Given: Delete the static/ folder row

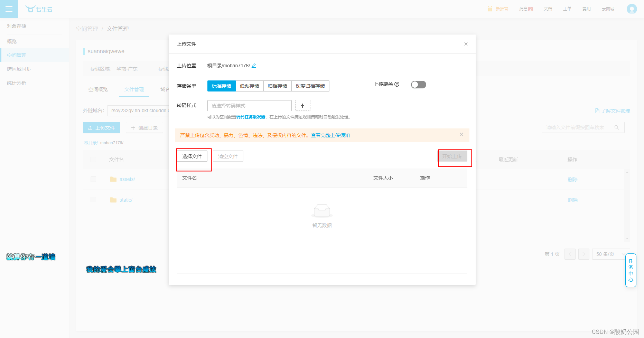Looking at the screenshot, I should pos(573,200).
